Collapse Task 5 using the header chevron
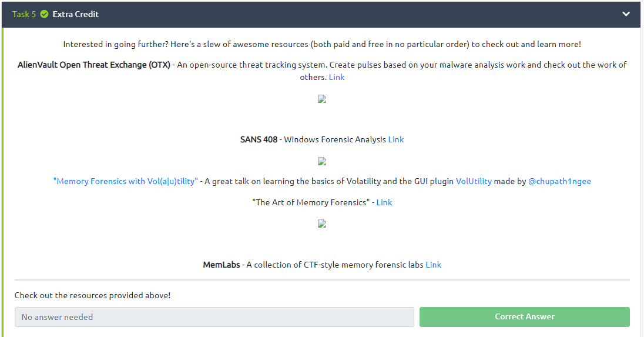This screenshot has height=337, width=644. 626,14
